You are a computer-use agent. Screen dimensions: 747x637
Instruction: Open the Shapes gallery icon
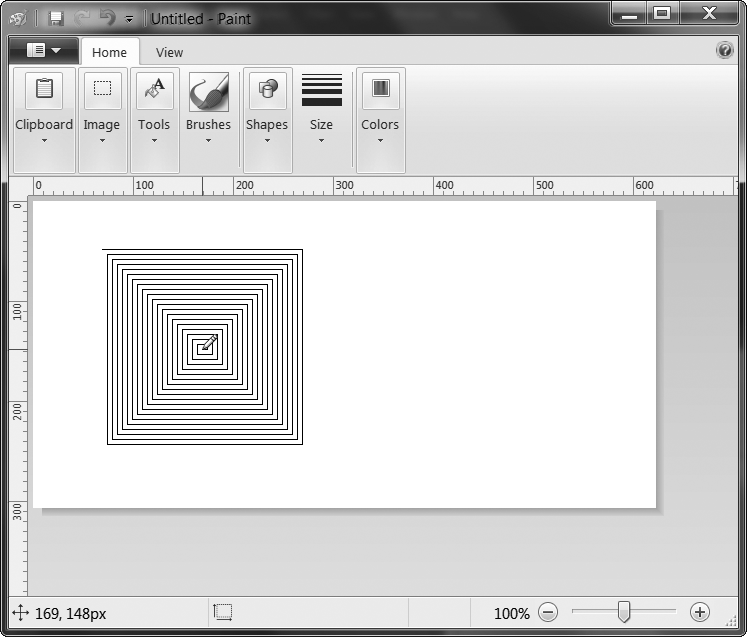click(268, 90)
